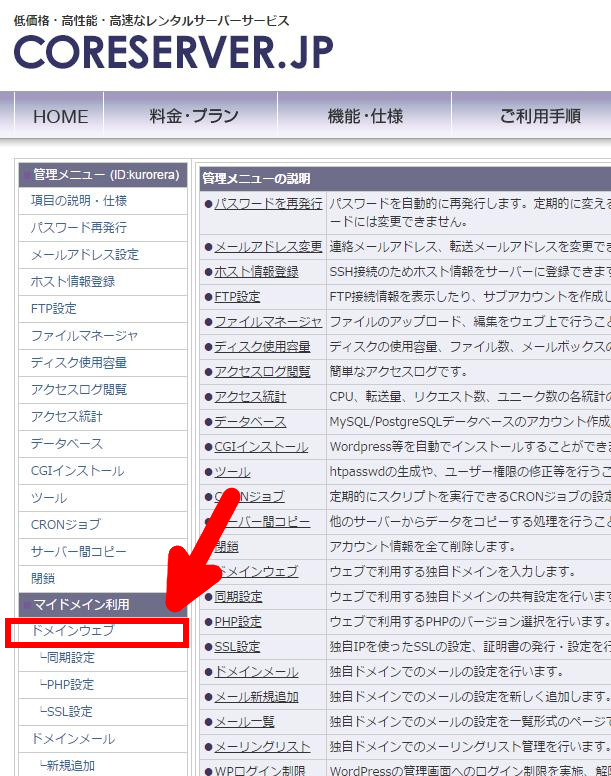Click 同期設定 link in table
The height and width of the screenshot is (776, 611).
click(238, 597)
